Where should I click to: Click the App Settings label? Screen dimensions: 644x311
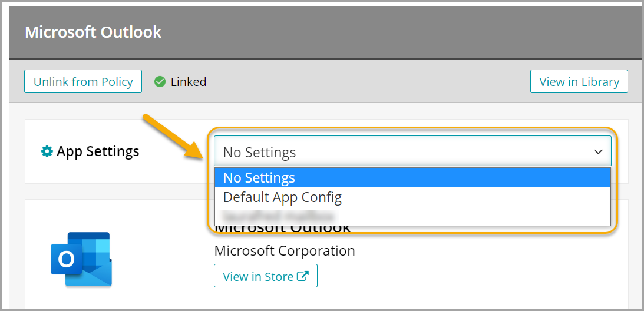click(x=98, y=151)
